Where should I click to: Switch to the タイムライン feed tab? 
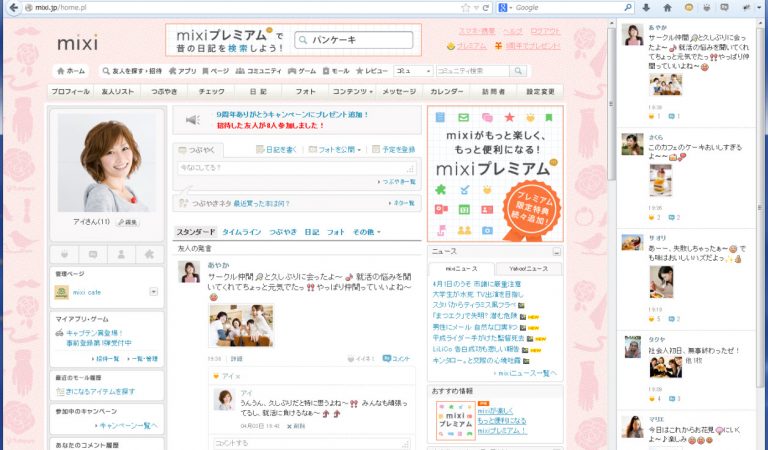coord(241,232)
